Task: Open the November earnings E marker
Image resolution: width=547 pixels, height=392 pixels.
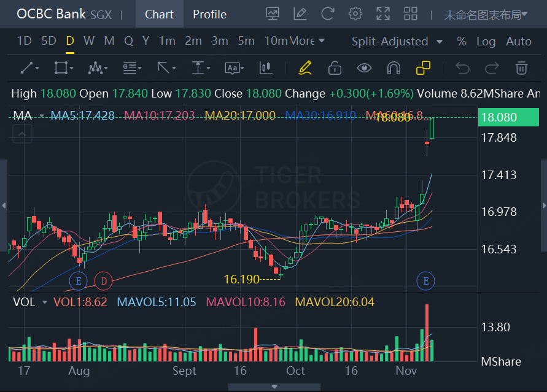Action: [x=425, y=281]
